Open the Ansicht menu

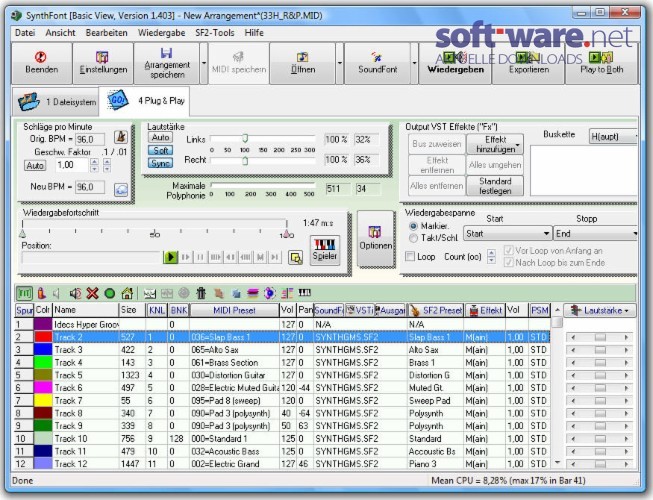coord(60,32)
